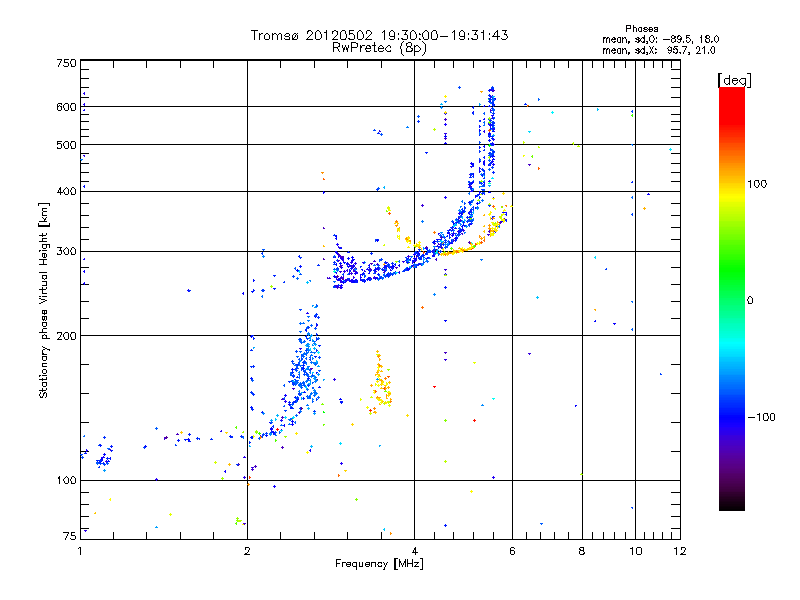Click the x-axis tick label '1'

(x=80, y=551)
